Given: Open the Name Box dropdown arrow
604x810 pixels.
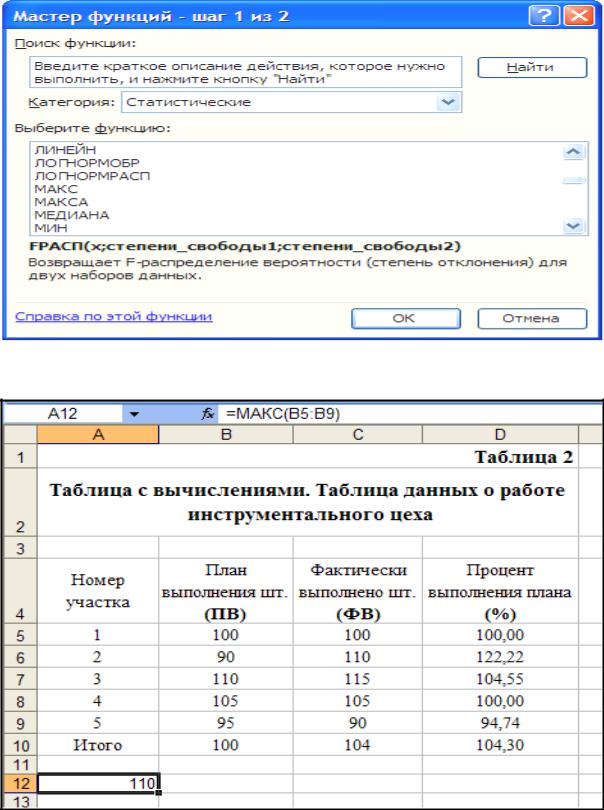Looking at the screenshot, I should click(134, 414).
